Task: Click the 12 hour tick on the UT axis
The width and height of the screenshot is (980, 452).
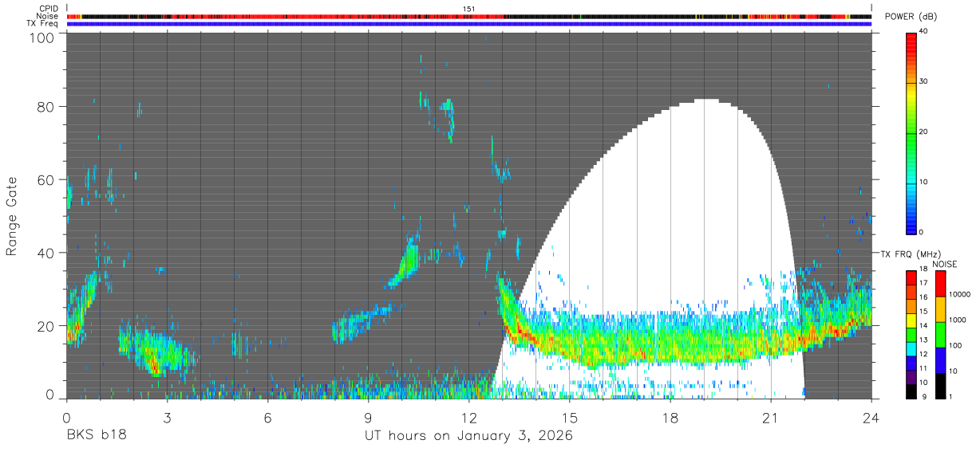Action: [x=469, y=416]
